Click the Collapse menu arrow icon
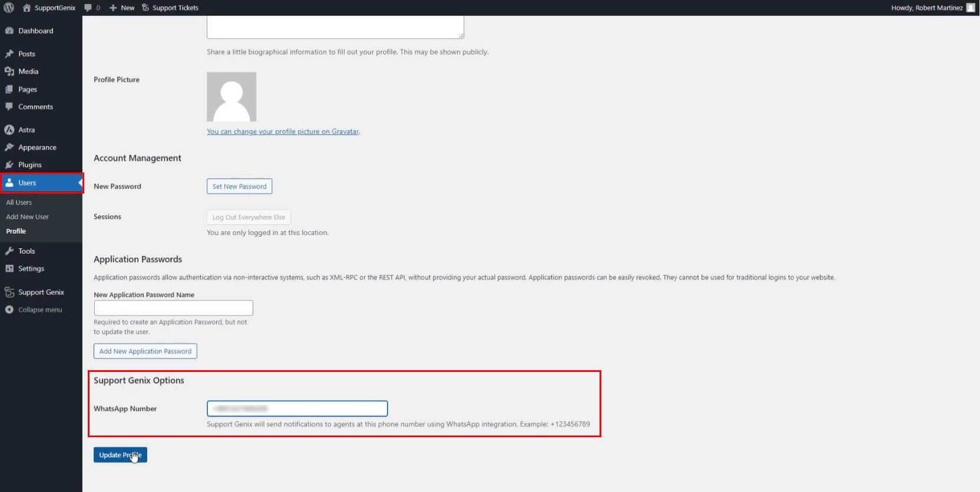Viewport: 980px width, 492px height. 9,310
